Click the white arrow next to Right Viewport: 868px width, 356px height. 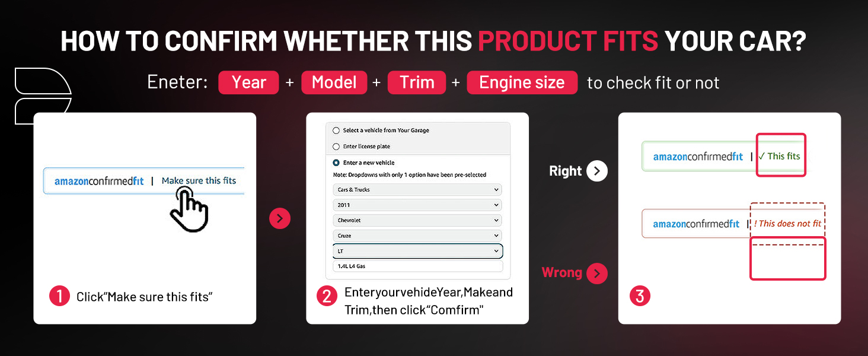pos(597,171)
